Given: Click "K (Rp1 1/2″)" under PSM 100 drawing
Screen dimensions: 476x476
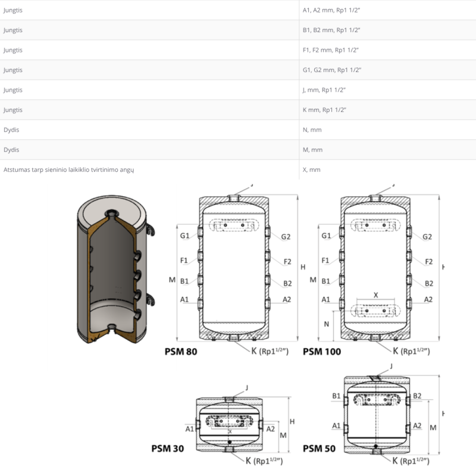Looking at the screenshot, I should point(411,351).
